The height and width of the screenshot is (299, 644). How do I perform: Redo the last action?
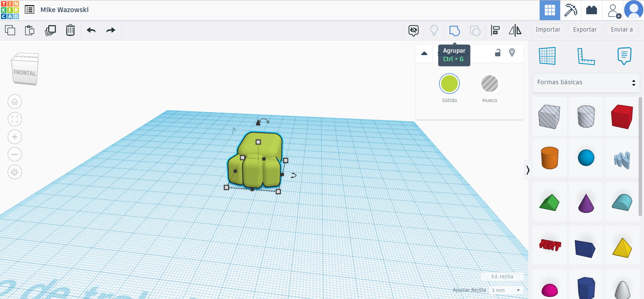pos(111,30)
